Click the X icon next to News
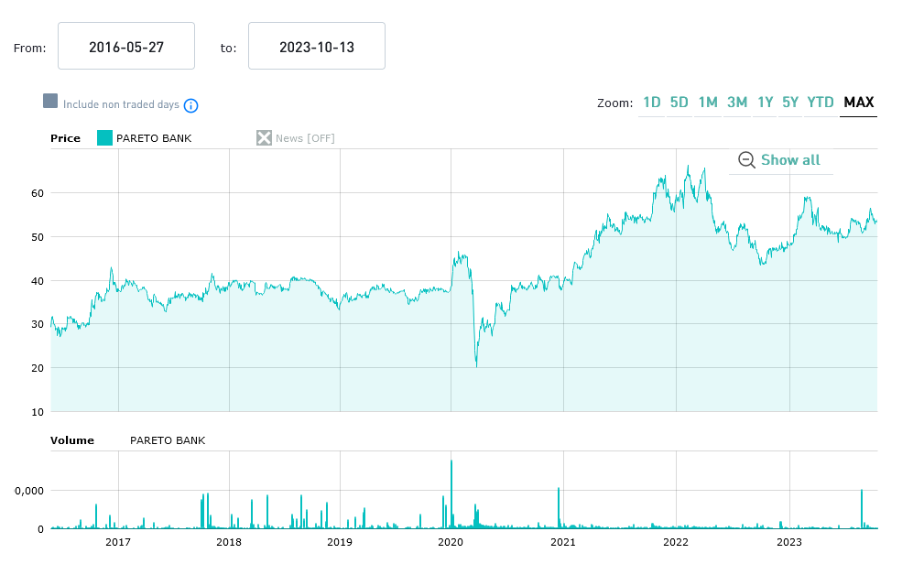 264,138
